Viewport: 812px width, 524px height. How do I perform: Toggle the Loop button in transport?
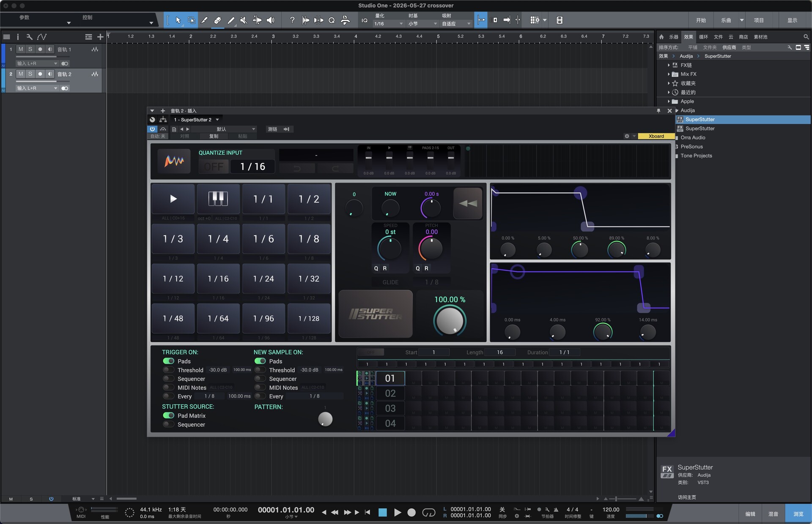coord(429,512)
